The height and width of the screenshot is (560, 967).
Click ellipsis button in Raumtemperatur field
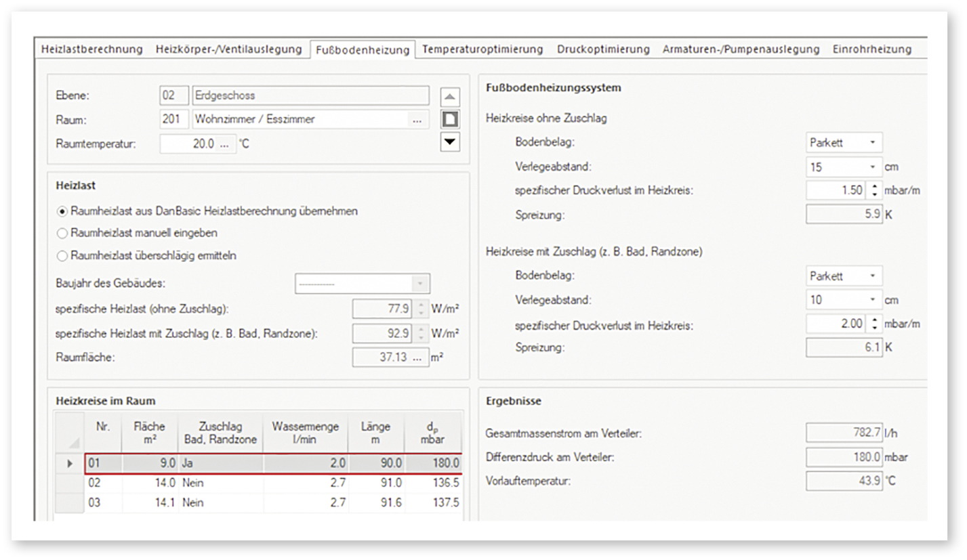pos(224,144)
